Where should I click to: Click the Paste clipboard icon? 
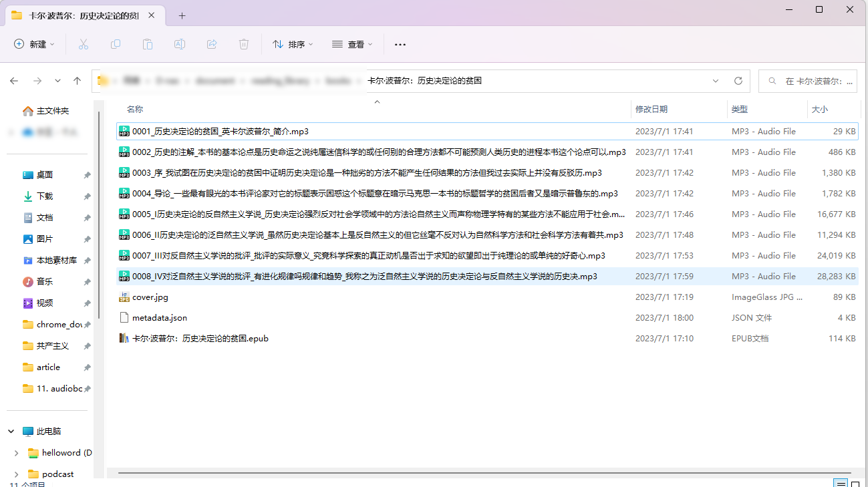[148, 44]
